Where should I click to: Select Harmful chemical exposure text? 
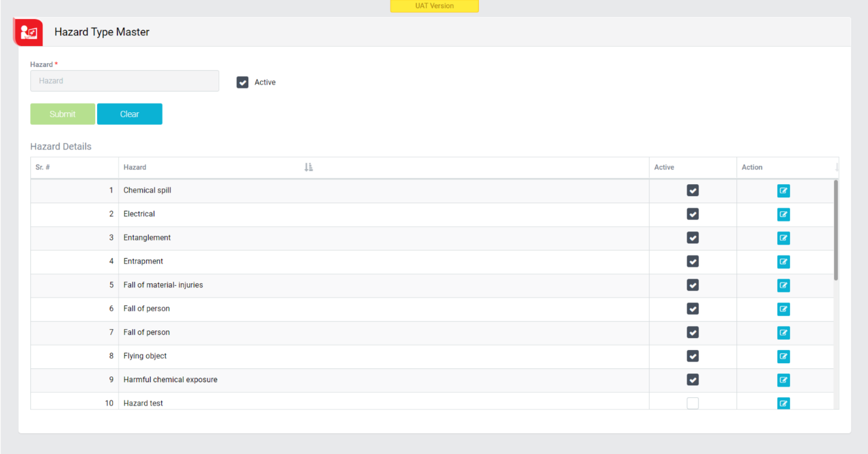170,380
